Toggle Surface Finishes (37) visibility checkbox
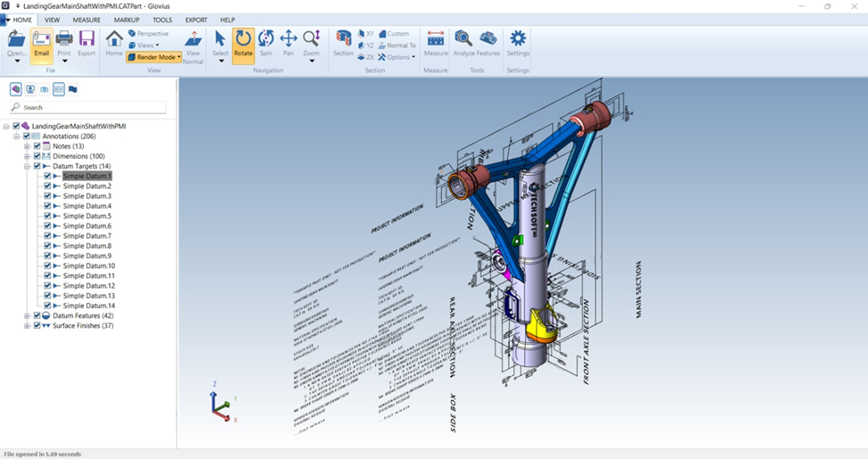Viewport: 868px width, 459px height. 37,326
